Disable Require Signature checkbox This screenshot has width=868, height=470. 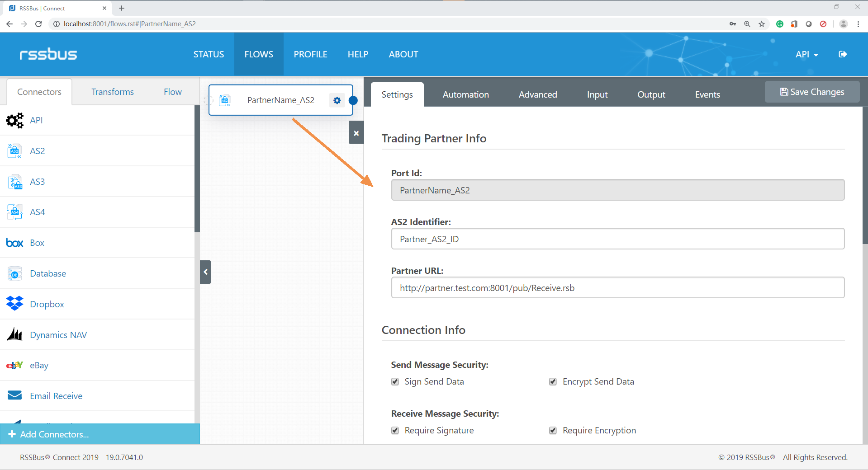point(395,431)
